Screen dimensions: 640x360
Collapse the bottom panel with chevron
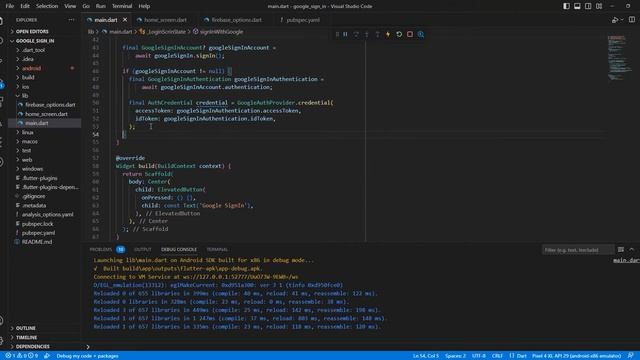tap(631, 249)
